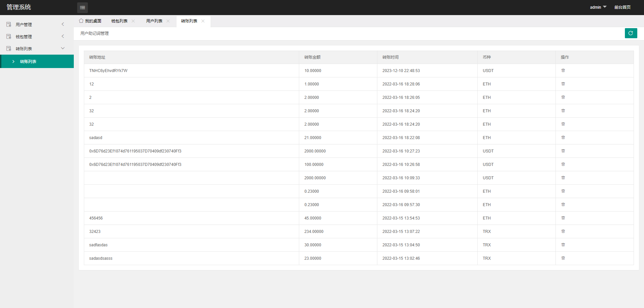The image size is (644, 308).
Task: Click the home icon on 我的桌面 tab
Action: click(81, 21)
